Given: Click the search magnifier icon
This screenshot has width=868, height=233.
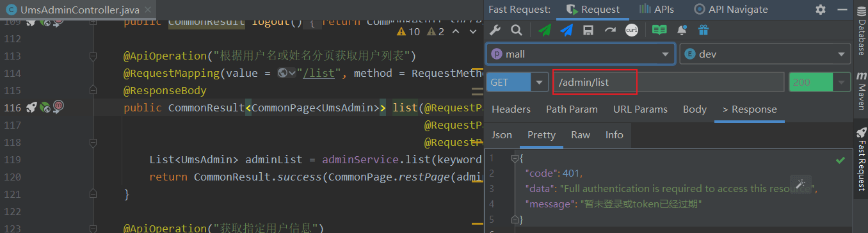Looking at the screenshot, I should coord(516,30).
